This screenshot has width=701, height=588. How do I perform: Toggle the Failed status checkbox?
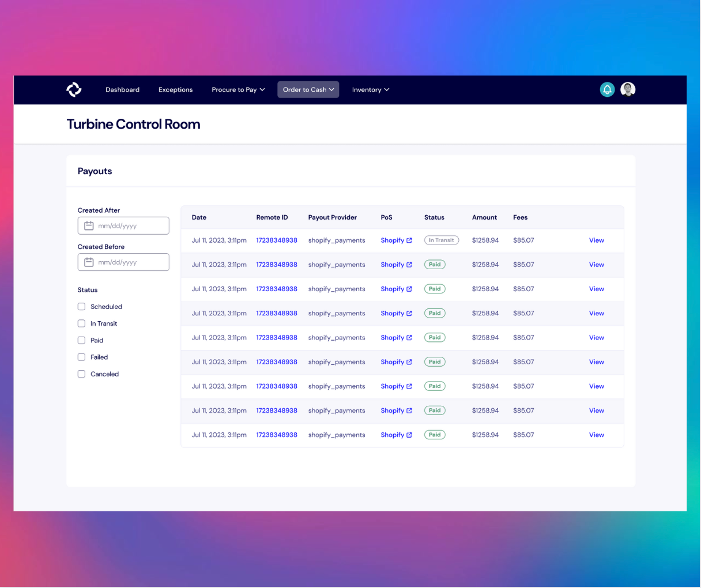81,357
